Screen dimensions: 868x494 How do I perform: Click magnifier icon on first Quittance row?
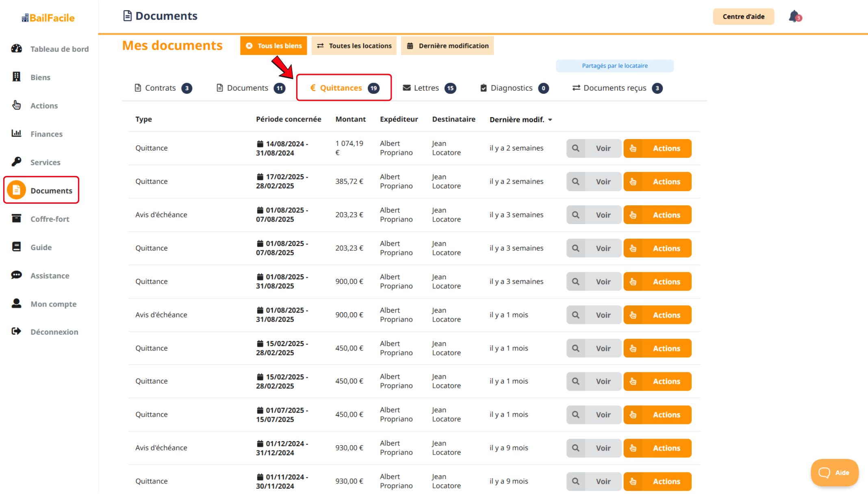click(575, 148)
